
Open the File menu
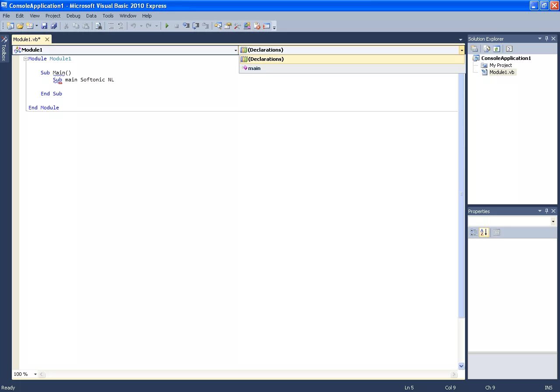(x=6, y=16)
